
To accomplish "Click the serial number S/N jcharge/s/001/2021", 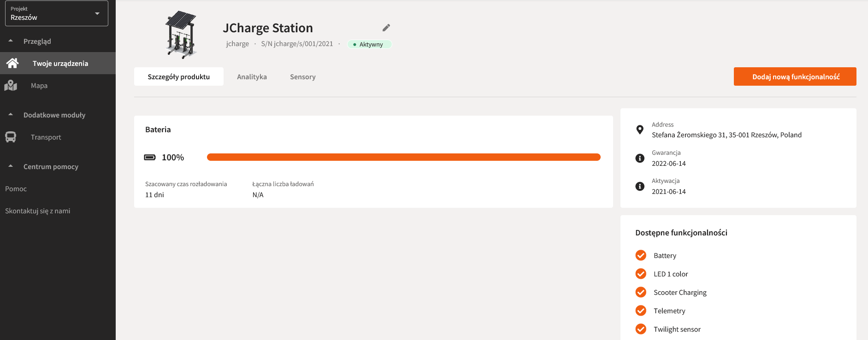I will 297,44.
